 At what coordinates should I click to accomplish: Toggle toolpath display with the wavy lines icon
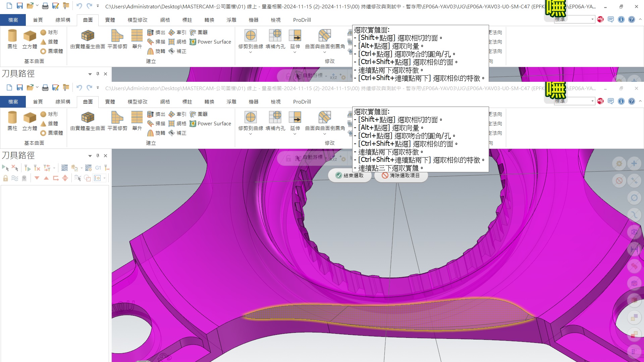[x=15, y=178]
